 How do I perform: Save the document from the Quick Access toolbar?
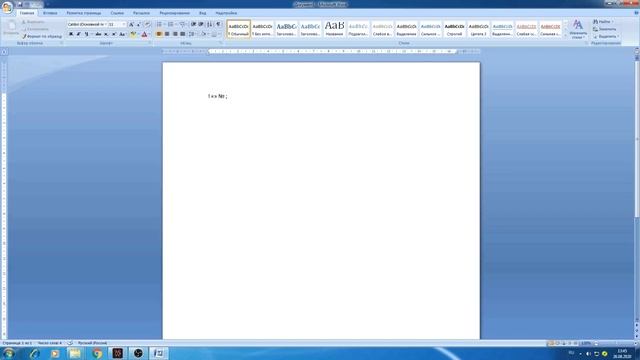(20, 4)
